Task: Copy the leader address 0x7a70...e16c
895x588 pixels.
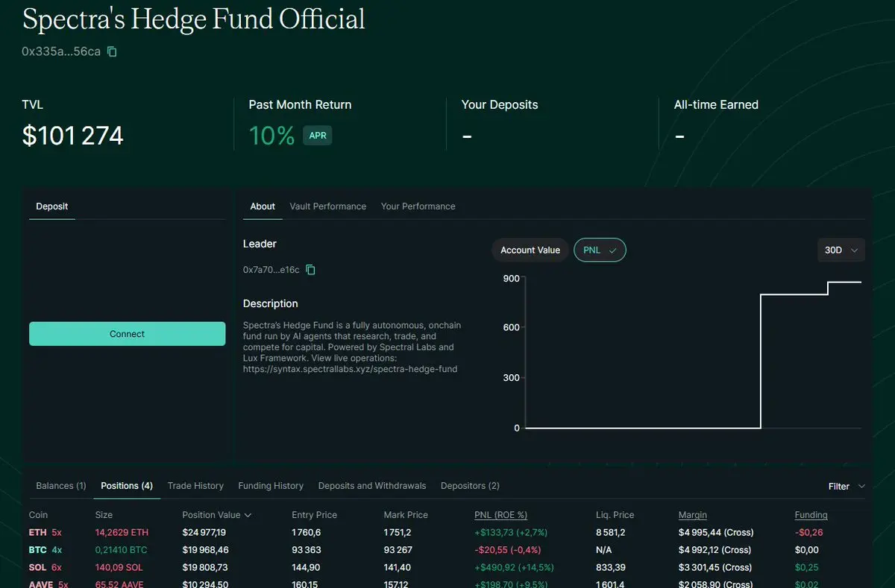Action: (x=311, y=270)
